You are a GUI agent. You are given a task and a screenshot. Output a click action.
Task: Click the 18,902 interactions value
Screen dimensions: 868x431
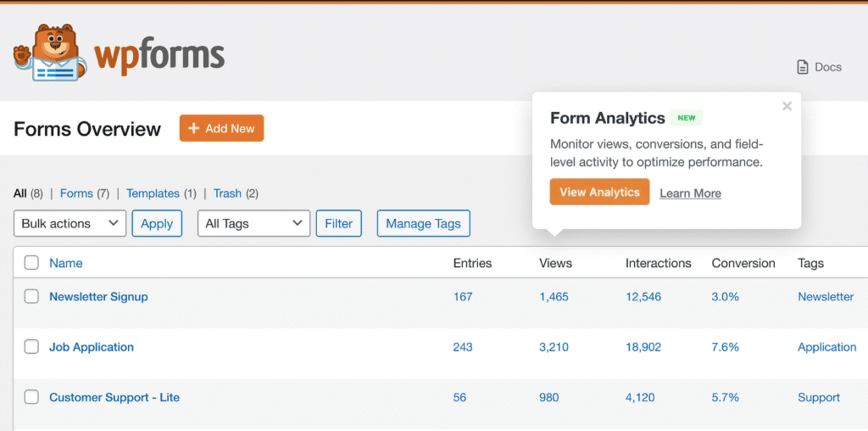pos(643,347)
